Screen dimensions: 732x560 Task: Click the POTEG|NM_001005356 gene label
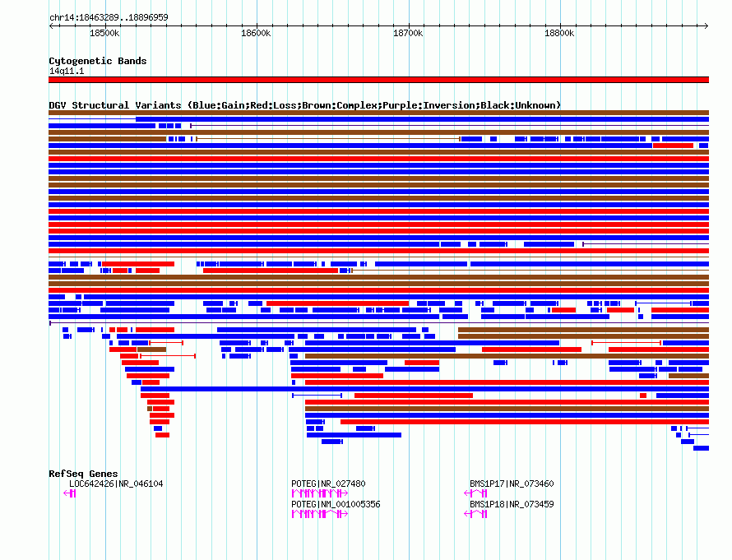point(336,504)
